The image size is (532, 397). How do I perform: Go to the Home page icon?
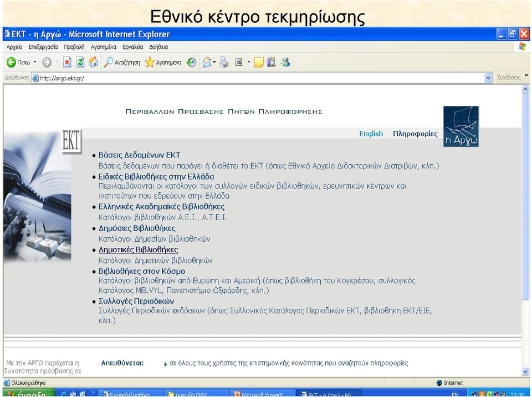(x=93, y=62)
